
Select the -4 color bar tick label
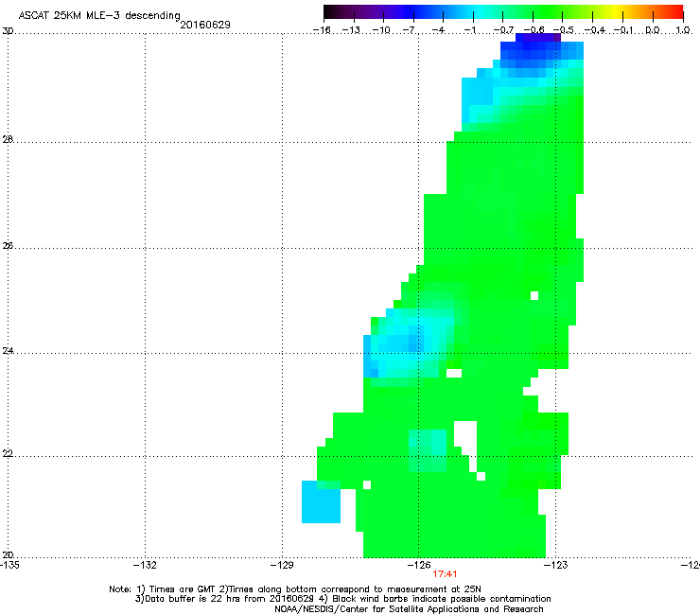pyautogui.click(x=439, y=30)
